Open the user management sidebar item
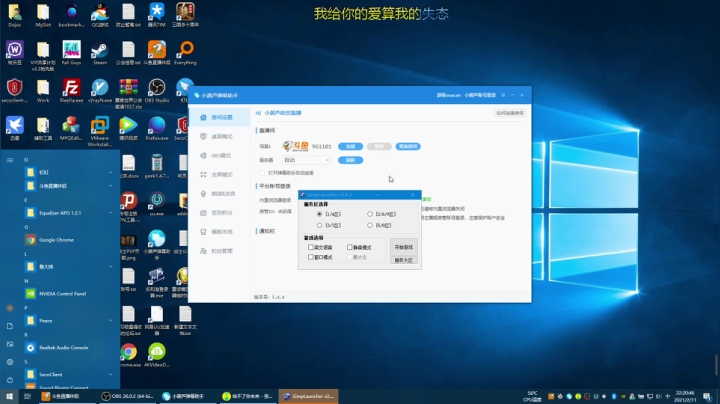The image size is (720, 404). [219, 251]
